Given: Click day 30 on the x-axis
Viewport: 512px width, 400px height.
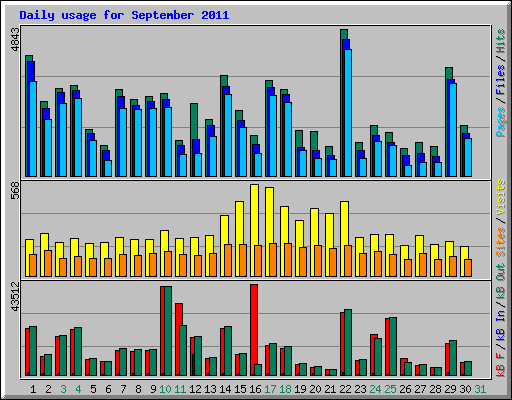Looking at the screenshot, I should (x=465, y=389).
